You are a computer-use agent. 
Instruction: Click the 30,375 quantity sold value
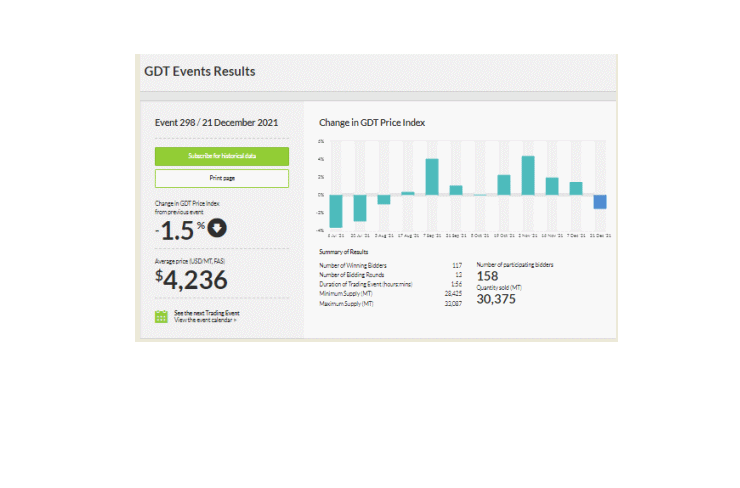point(496,299)
